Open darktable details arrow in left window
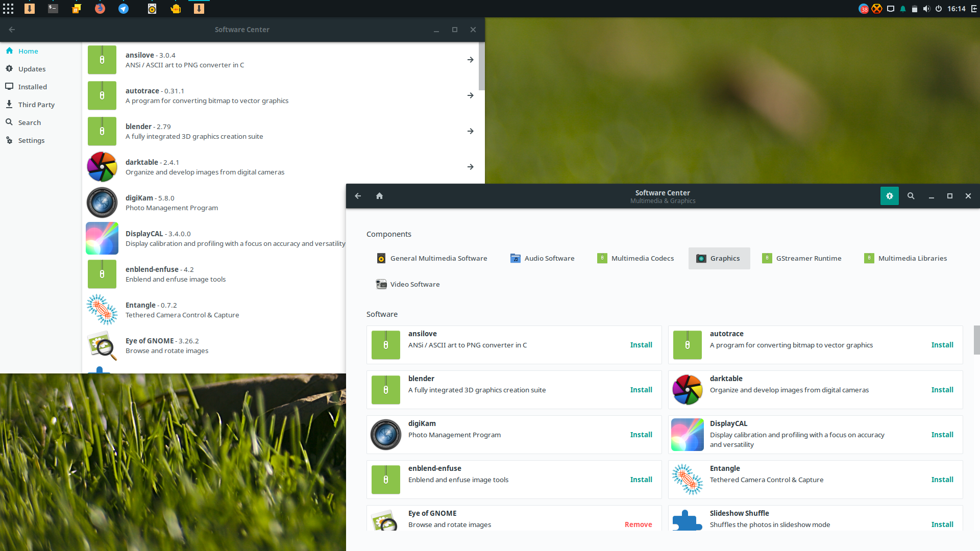 [x=471, y=167]
